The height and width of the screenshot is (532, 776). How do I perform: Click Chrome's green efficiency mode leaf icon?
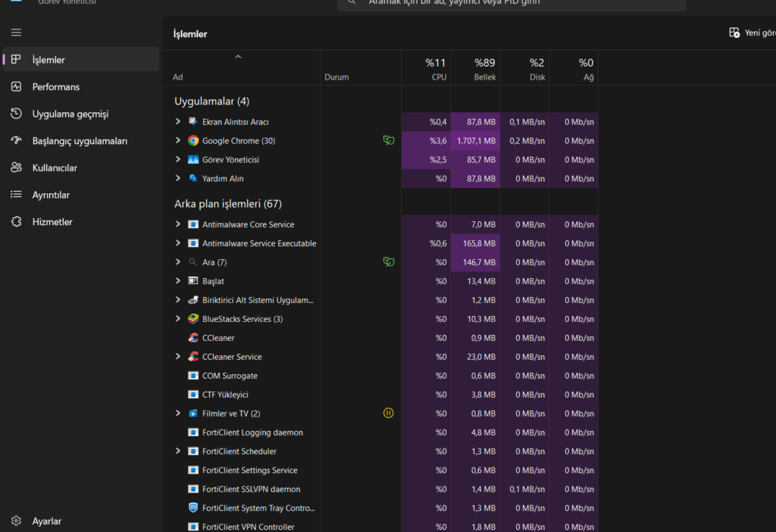click(x=388, y=141)
